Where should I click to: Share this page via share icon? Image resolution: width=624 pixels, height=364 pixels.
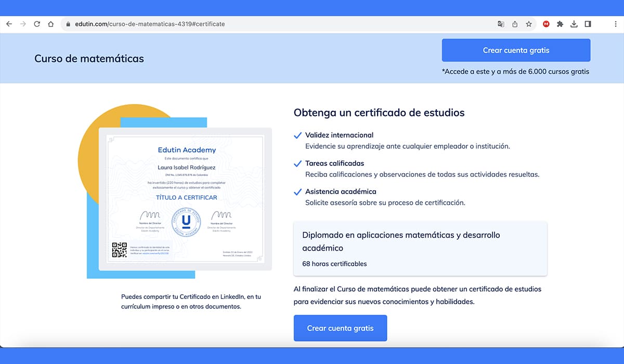tap(515, 24)
